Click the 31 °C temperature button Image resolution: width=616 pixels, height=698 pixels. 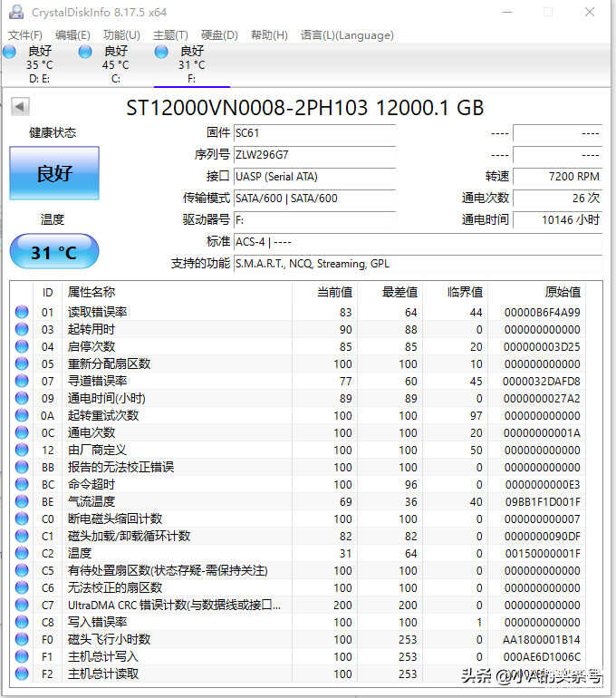54,252
